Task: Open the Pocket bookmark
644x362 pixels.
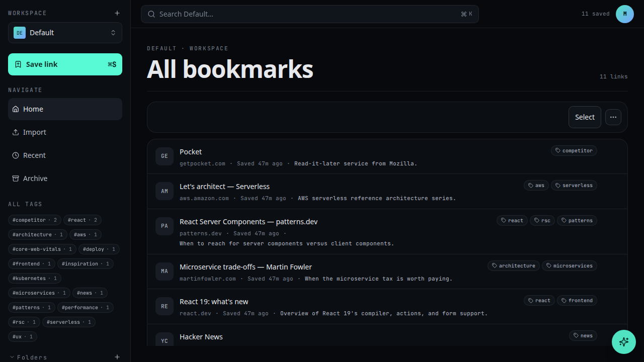Action: tap(191, 152)
